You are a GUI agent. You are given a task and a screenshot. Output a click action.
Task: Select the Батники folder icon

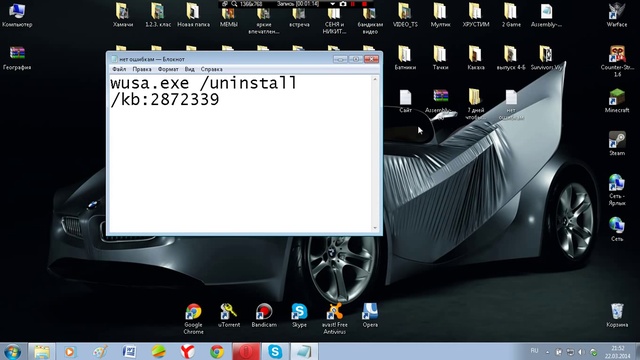pyautogui.click(x=405, y=58)
